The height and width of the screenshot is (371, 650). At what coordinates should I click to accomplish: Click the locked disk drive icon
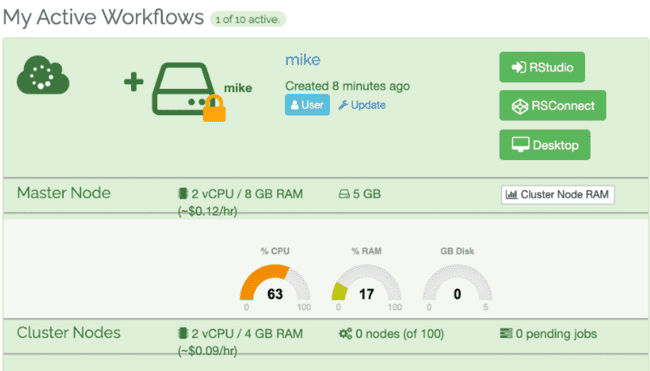pyautogui.click(x=184, y=88)
